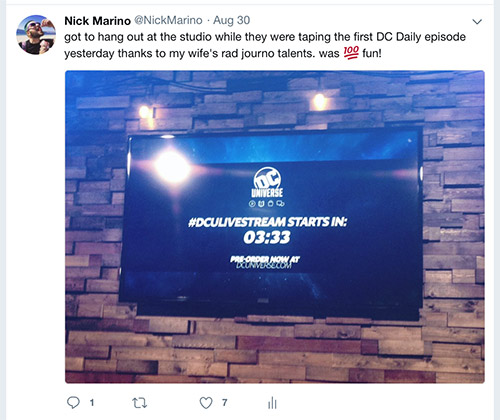
Task: Click the reply count number 1
Action: [92, 403]
